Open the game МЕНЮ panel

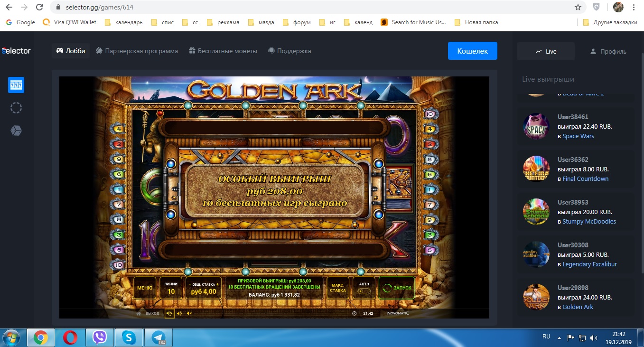(x=145, y=288)
